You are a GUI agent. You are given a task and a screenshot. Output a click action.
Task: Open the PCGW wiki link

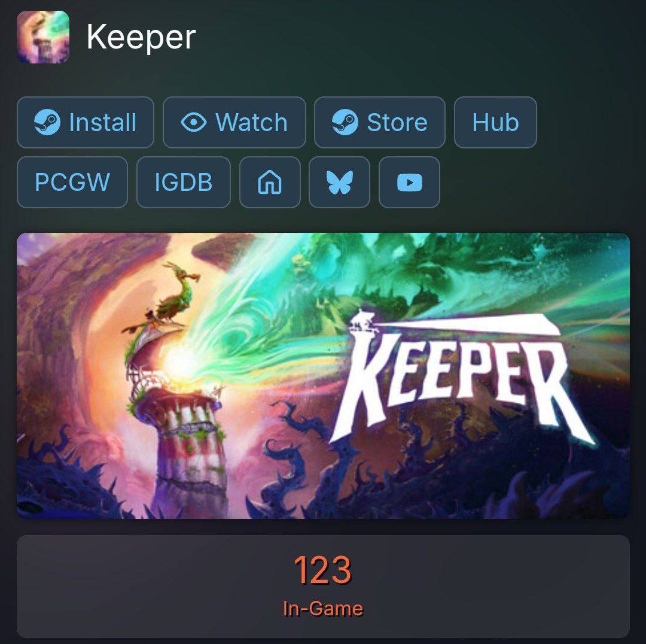pos(72,182)
